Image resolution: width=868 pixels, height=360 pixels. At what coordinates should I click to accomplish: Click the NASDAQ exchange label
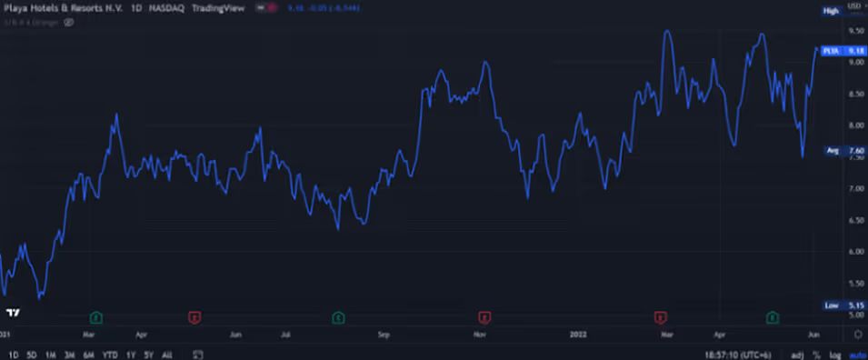pos(166,8)
